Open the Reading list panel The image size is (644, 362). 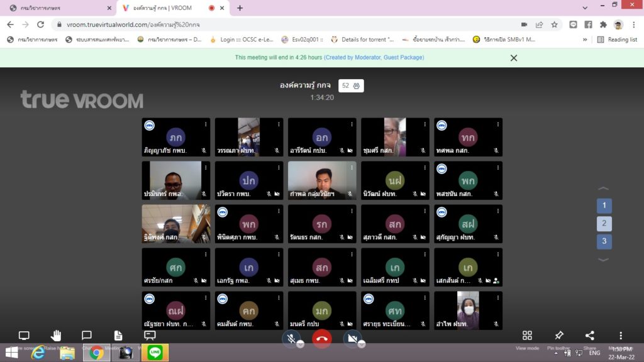(x=617, y=40)
